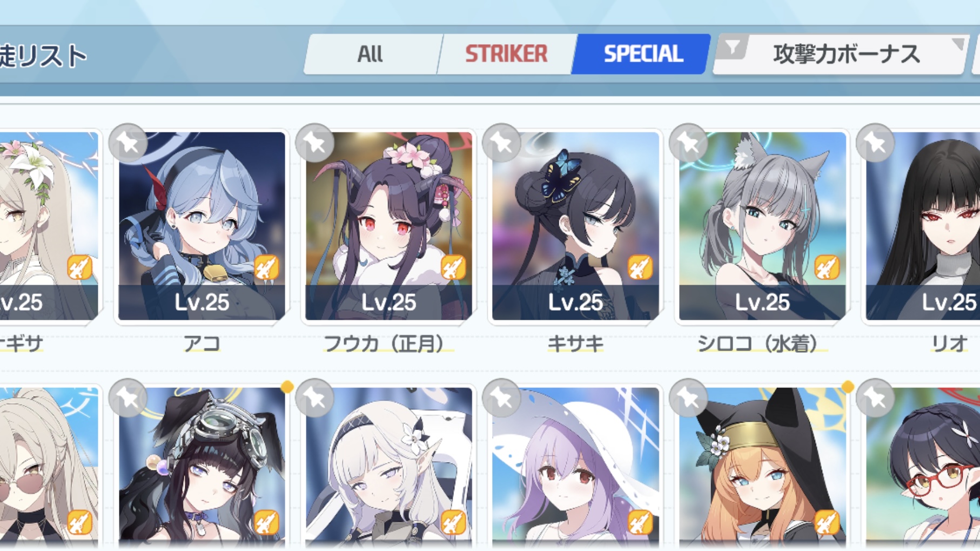The width and height of the screenshot is (980, 551).
Task: Open the 攻撃力ボーナス sort dropdown
Action: pyautogui.click(x=846, y=54)
